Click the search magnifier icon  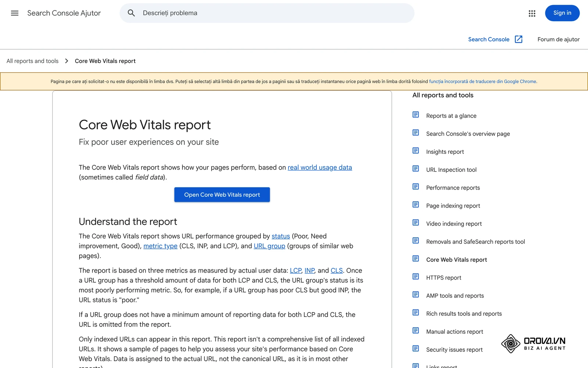(x=131, y=13)
